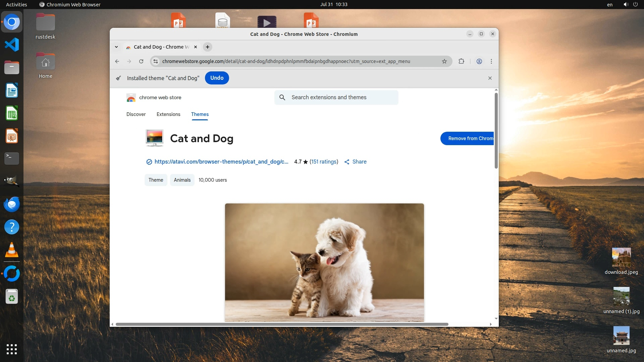View site information icon in address bar
The width and height of the screenshot is (644, 362).
155,61
